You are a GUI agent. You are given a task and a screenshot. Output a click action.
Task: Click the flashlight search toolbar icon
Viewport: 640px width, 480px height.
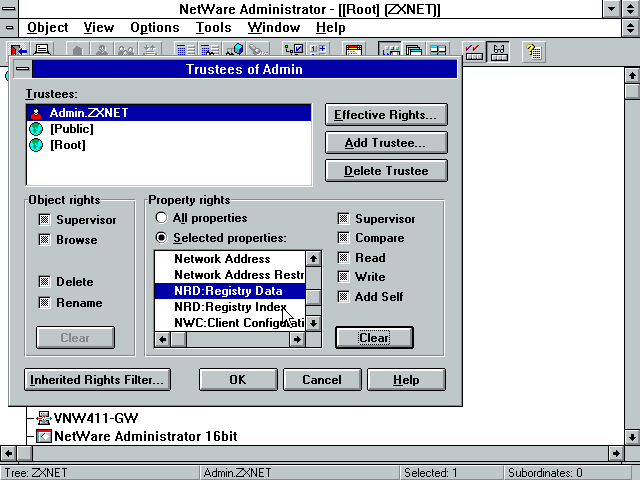point(258,50)
